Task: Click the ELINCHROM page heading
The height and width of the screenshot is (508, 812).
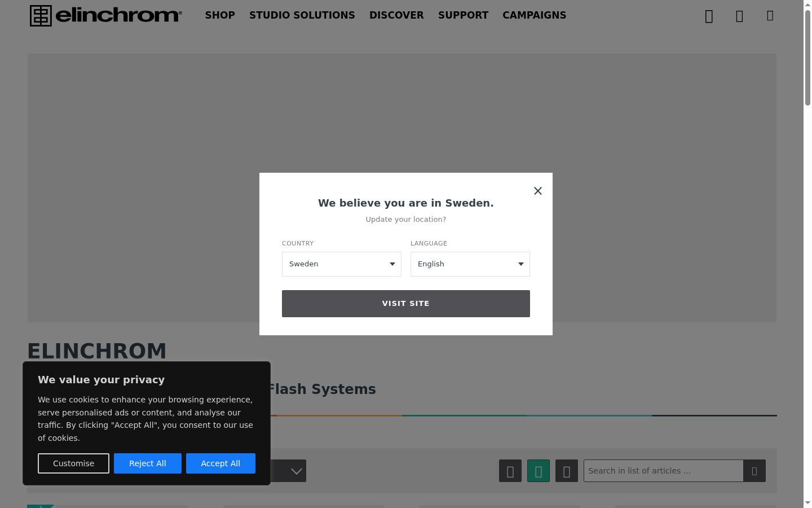Action: (x=97, y=351)
